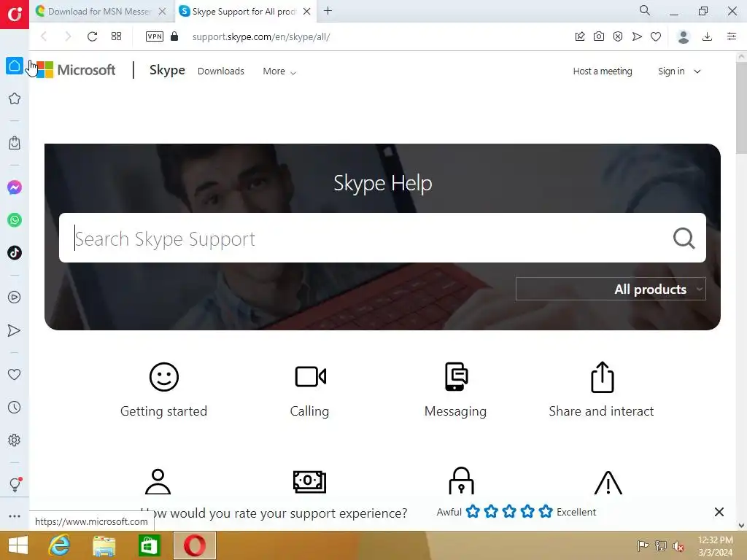
Task: Open the money payments category icon
Action: point(309,482)
